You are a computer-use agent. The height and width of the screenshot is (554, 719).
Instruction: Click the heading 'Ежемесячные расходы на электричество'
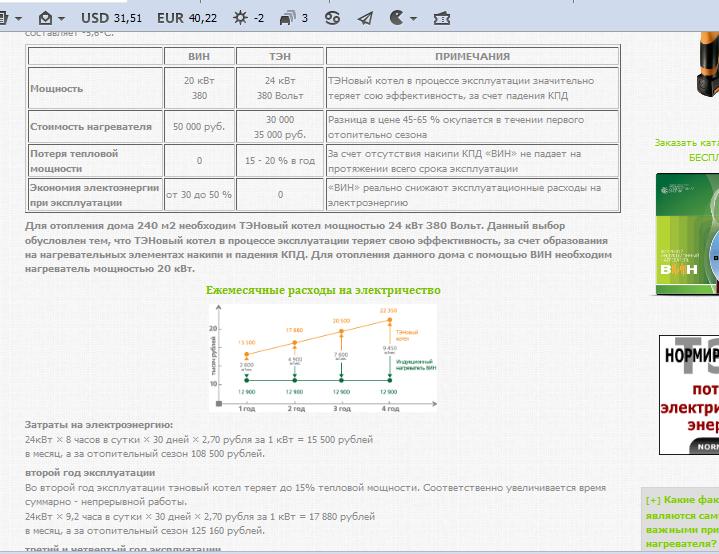pos(323,290)
